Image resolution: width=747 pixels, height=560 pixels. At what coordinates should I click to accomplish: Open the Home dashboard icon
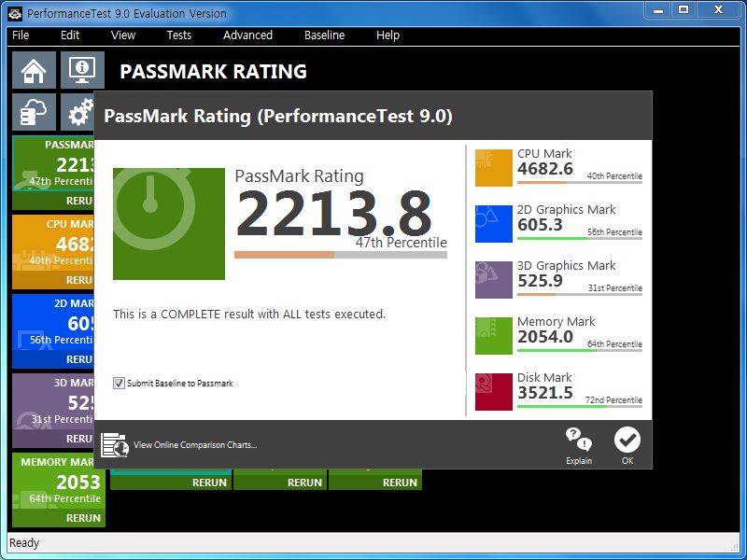tap(34, 71)
